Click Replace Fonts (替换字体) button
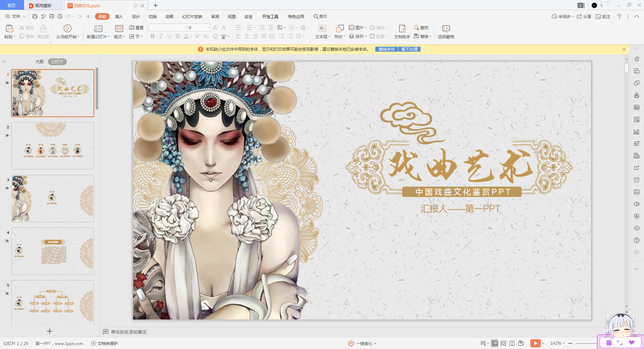The image size is (644, 349). (387, 49)
